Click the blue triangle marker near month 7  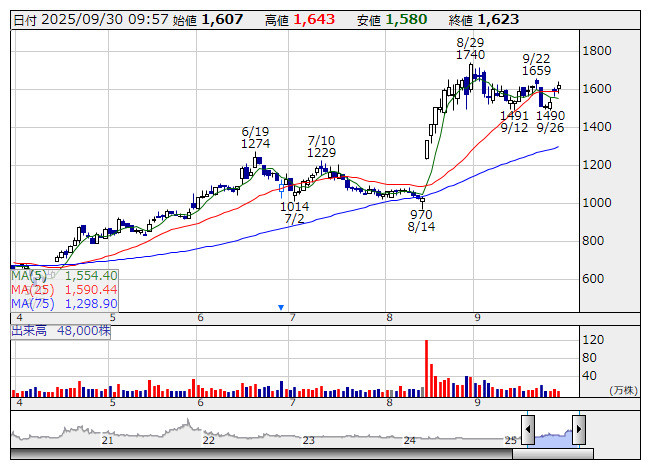click(x=281, y=307)
